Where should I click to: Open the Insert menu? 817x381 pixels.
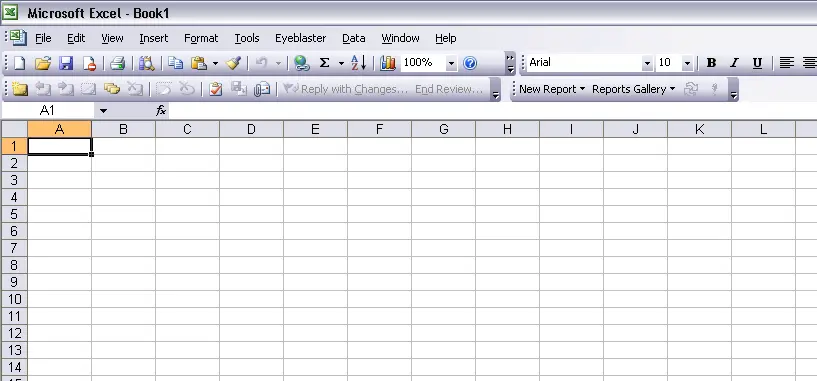[x=154, y=38]
